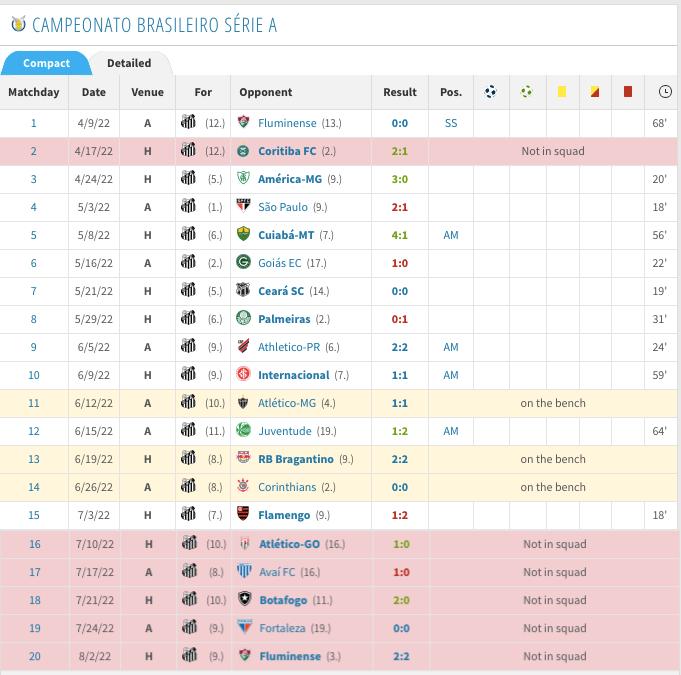Screen dimensions: 681x675
Task: Open the Atlético-GO opponent link
Action: [x=289, y=544]
